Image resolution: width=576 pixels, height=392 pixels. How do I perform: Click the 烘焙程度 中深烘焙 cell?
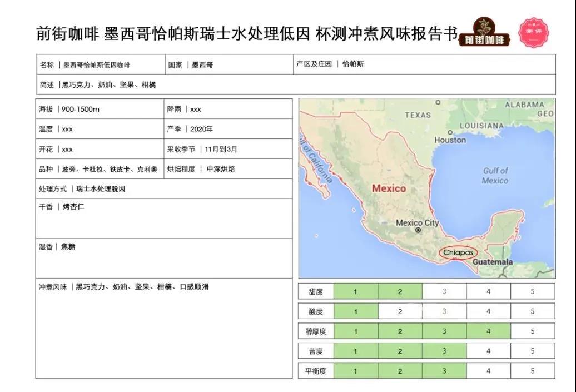[229, 169]
